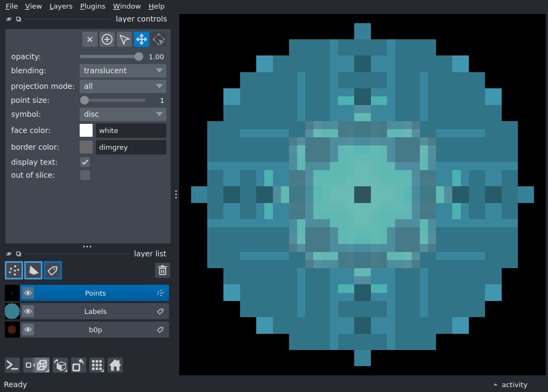This screenshot has height=392, width=548.
Task: Open the Layers menu
Action: coord(61,6)
